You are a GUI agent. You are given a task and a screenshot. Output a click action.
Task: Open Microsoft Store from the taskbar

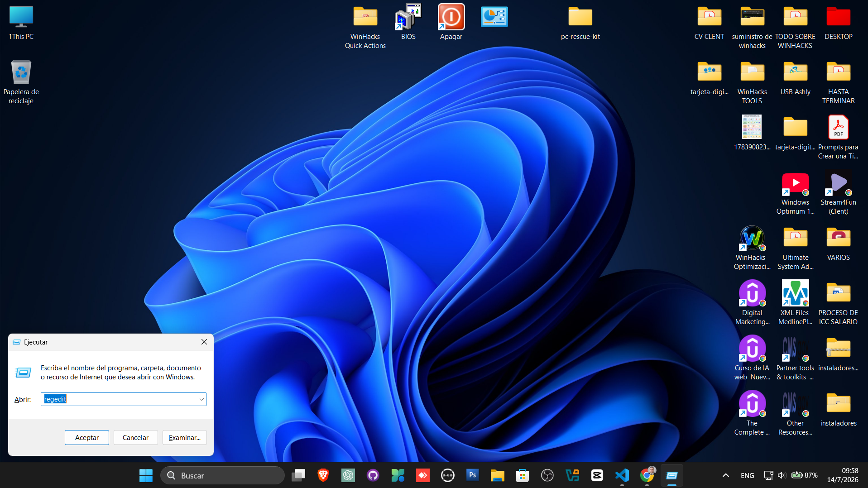[x=523, y=475]
